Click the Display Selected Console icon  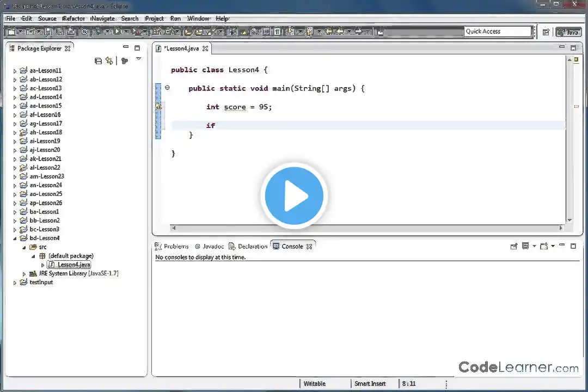[526, 247]
